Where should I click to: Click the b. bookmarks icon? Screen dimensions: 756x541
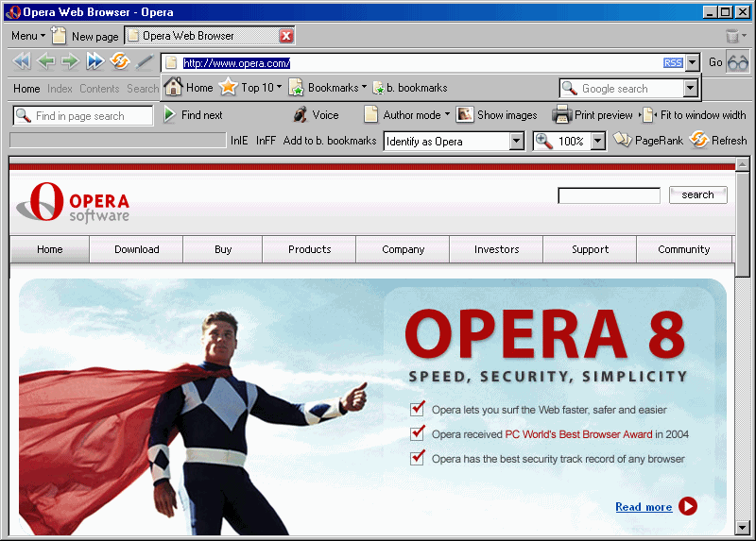pyautogui.click(x=379, y=88)
